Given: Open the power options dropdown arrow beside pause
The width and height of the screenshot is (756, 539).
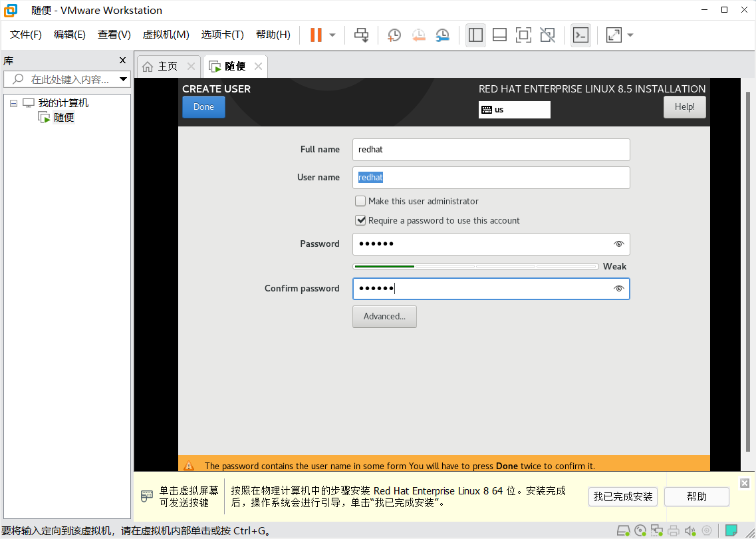Looking at the screenshot, I should 332,35.
